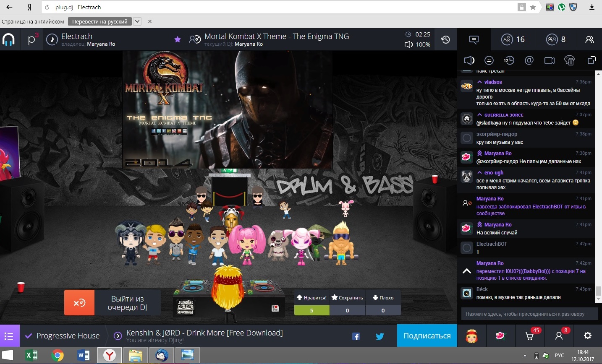Click the chat message input field
602x364 pixels.
point(529,314)
